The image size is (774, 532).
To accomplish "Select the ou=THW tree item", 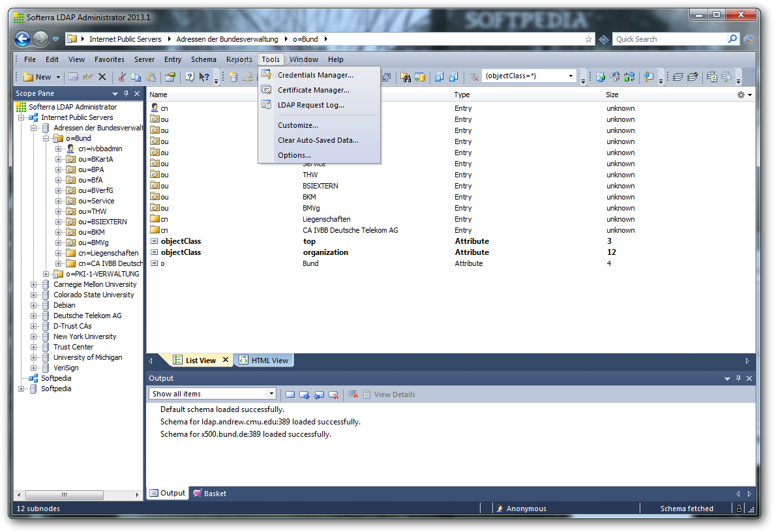I will click(93, 212).
